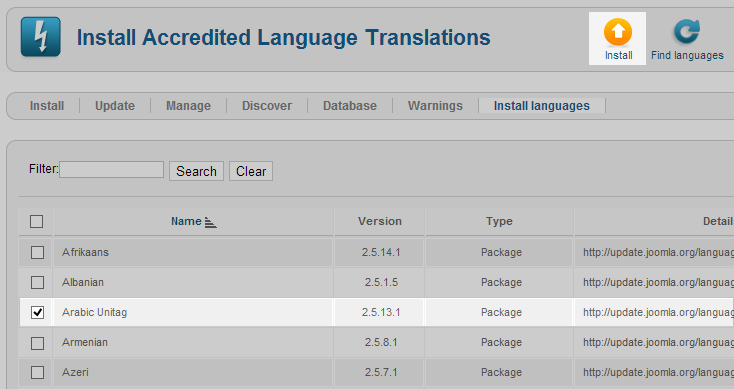Switch to the Update tab
The height and width of the screenshot is (389, 734).
click(115, 106)
